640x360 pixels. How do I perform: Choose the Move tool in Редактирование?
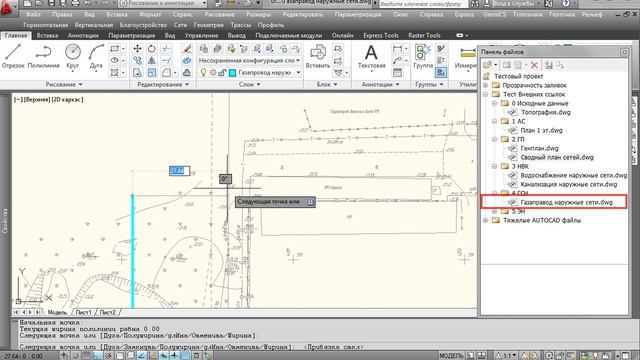tap(138, 49)
